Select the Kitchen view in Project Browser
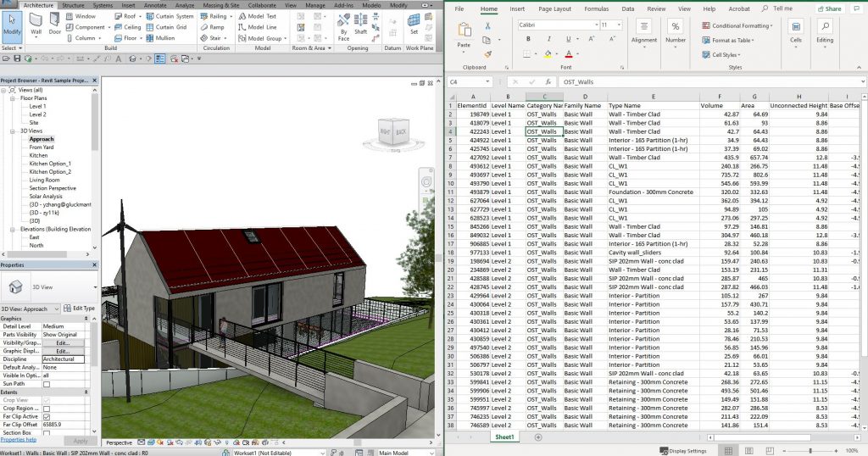 (38, 155)
